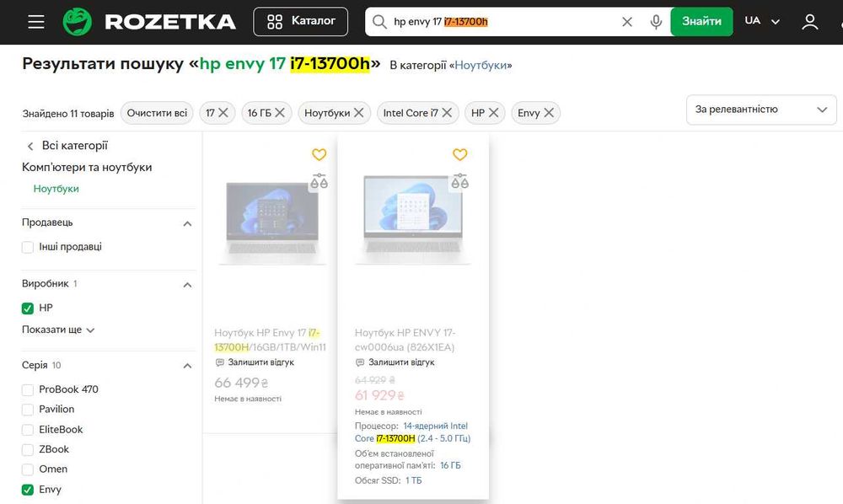Leave review for HP ENVY 17-cw0006ua
This screenshot has height=504, width=843.
click(x=395, y=362)
